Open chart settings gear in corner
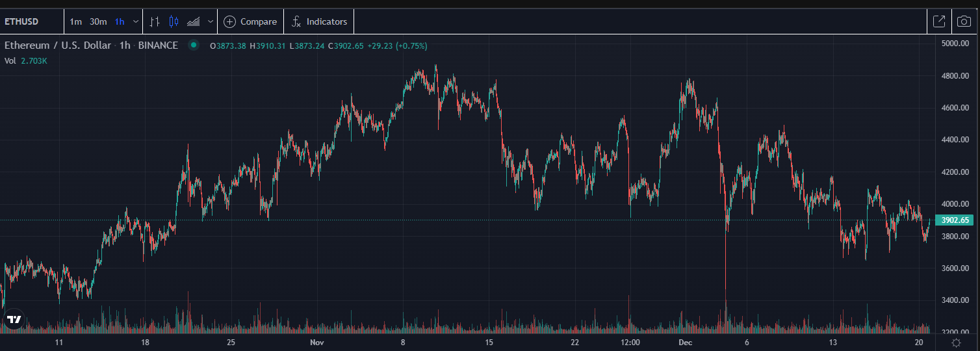The height and width of the screenshot is (351, 980). [956, 342]
